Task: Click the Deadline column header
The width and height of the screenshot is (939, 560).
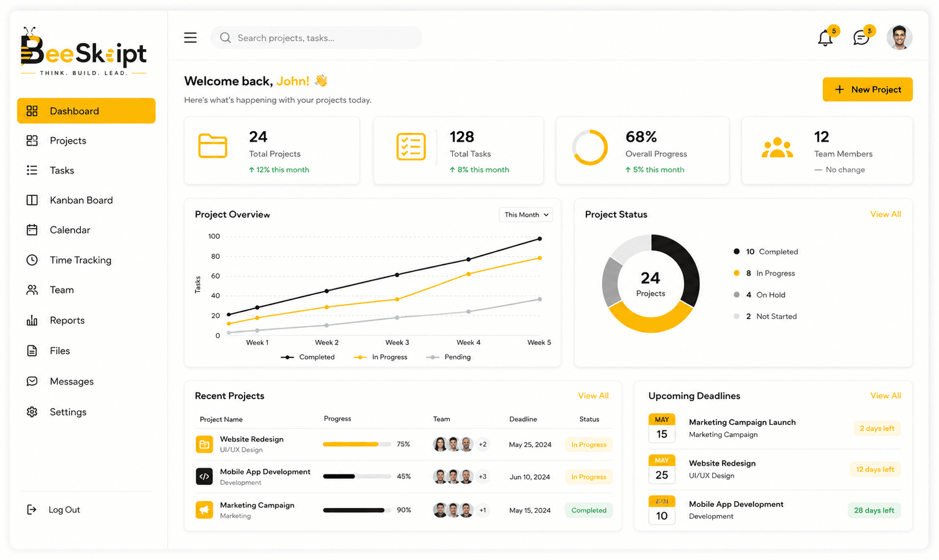Action: pyautogui.click(x=523, y=420)
